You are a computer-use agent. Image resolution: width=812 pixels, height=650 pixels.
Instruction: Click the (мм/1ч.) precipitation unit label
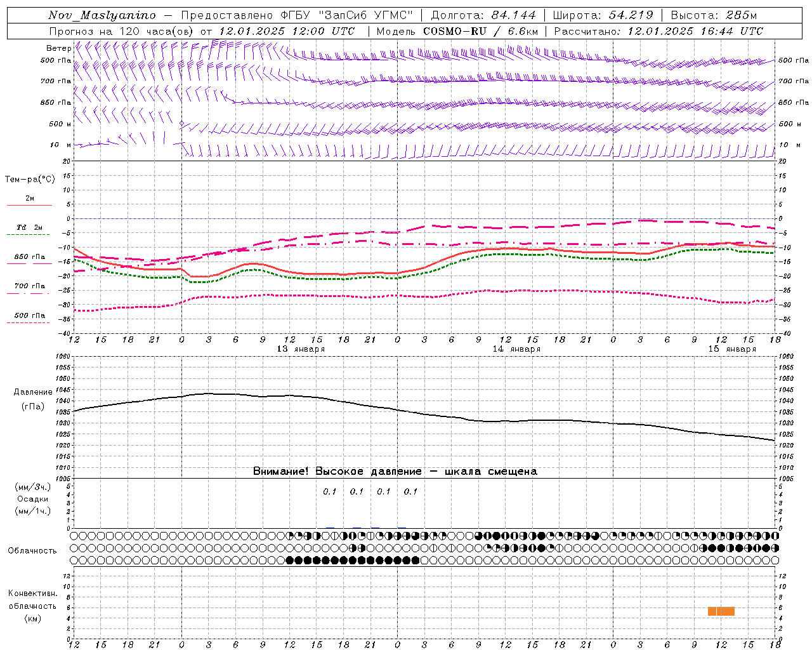tap(33, 511)
